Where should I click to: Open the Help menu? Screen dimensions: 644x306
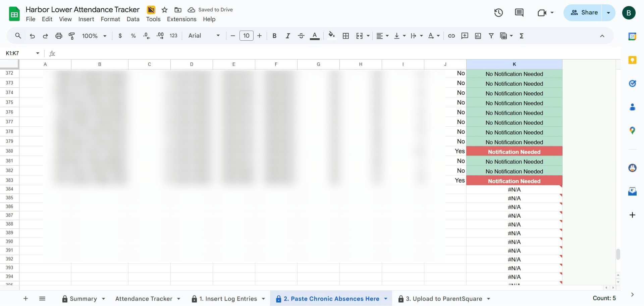[x=209, y=19]
